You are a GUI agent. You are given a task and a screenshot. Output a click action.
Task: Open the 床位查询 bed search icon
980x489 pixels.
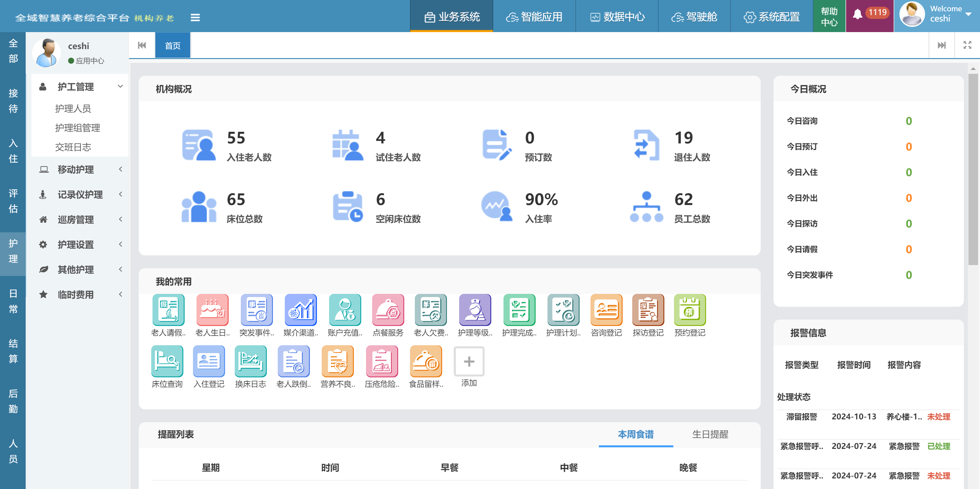pos(167,361)
